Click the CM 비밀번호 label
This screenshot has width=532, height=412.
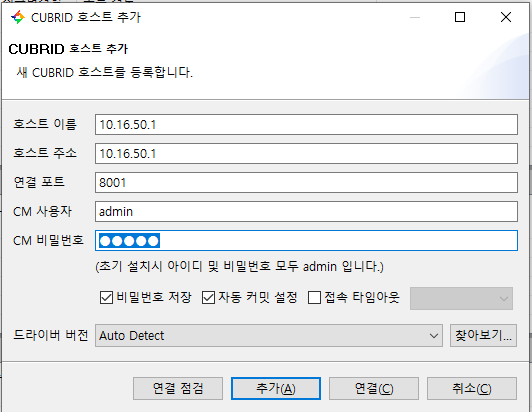48,240
